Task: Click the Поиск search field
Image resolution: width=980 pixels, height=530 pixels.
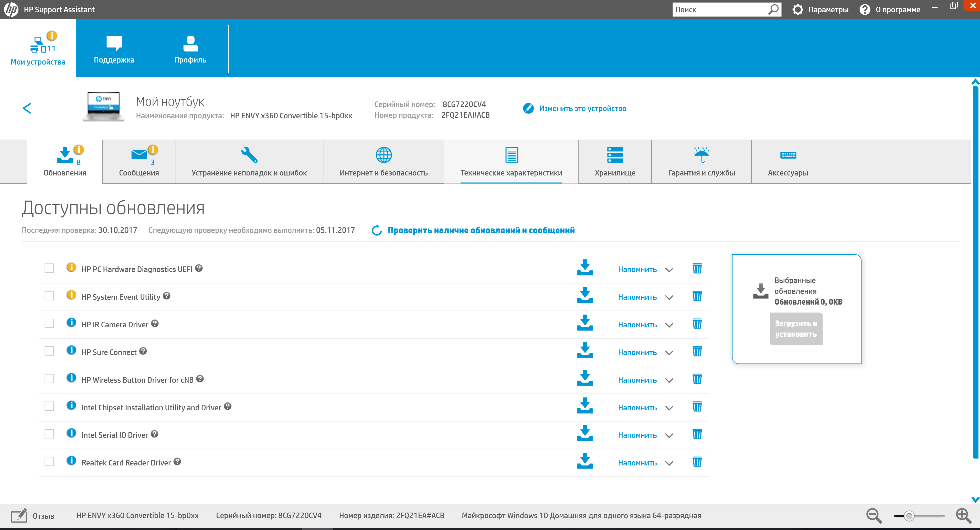Action: coord(727,9)
